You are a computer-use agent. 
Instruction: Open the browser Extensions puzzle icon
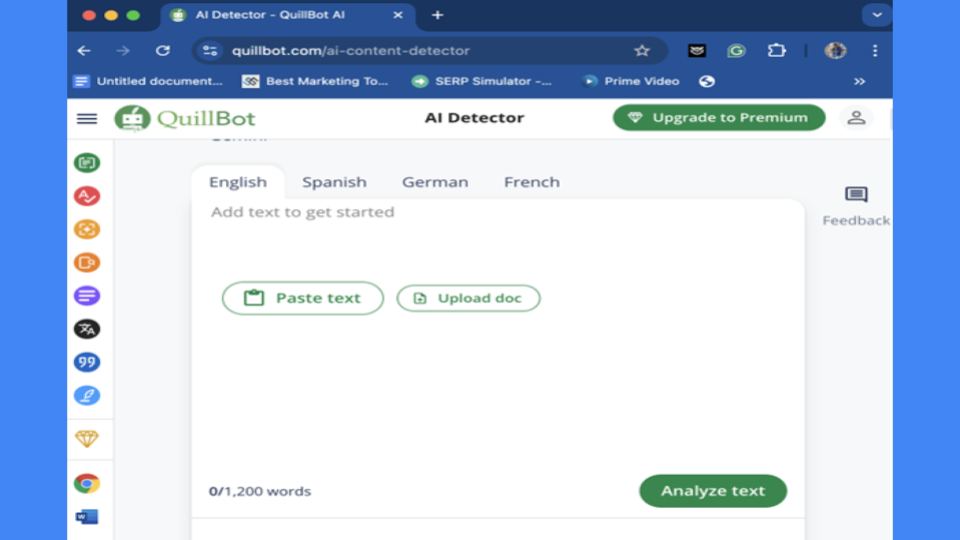pyautogui.click(x=776, y=50)
